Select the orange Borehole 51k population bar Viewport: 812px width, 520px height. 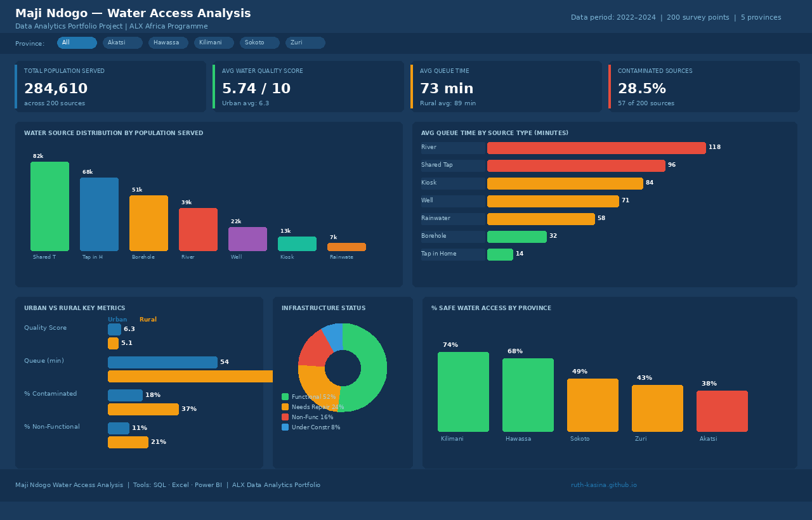(x=148, y=223)
